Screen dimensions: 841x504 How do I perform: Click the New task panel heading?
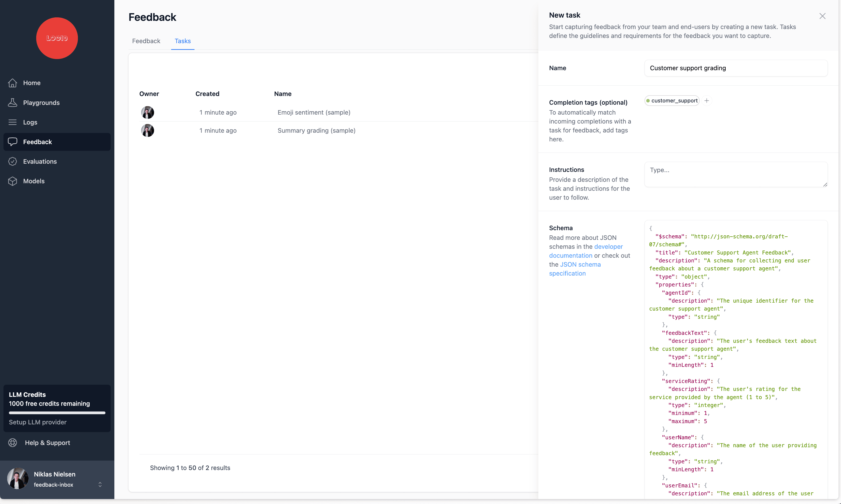[565, 15]
